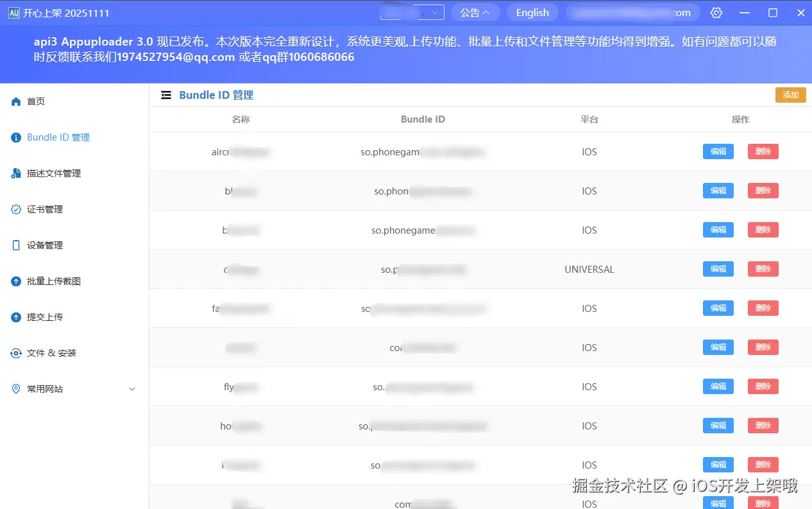Select the home icon in the sidebar
Viewport: 812px width, 509px height.
pyautogui.click(x=15, y=101)
